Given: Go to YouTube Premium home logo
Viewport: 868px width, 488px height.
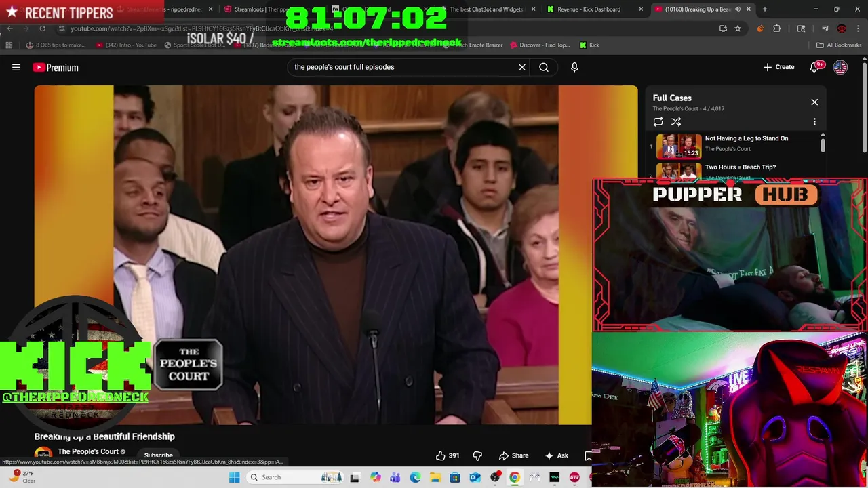Looking at the screenshot, I should 56,67.
